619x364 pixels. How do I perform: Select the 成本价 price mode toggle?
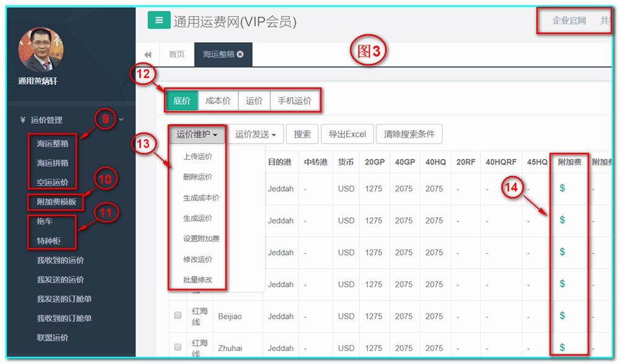218,100
